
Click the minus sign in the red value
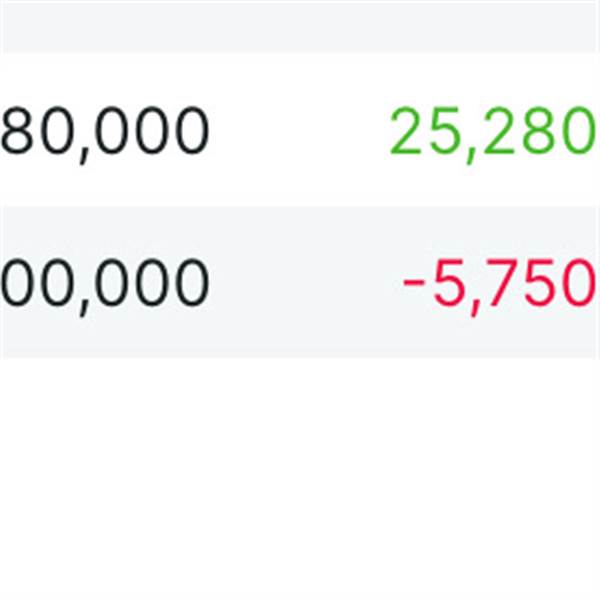coord(414,286)
